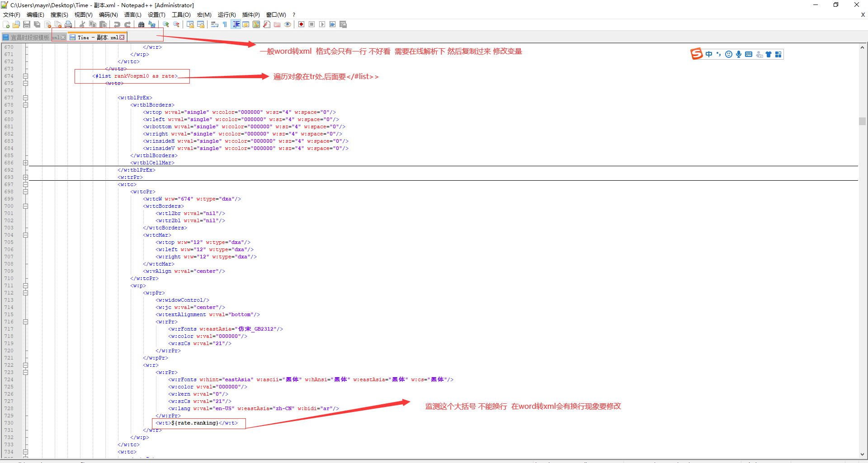Close the 宜昌时段报模板.xml tab
The width and height of the screenshot is (868, 463).
pos(63,37)
